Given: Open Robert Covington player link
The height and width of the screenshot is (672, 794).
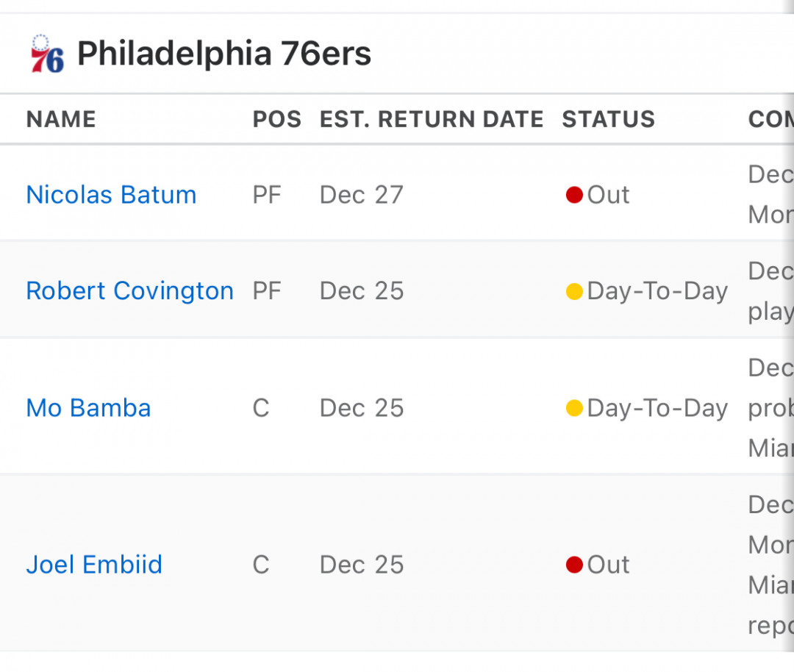Looking at the screenshot, I should point(129,291).
